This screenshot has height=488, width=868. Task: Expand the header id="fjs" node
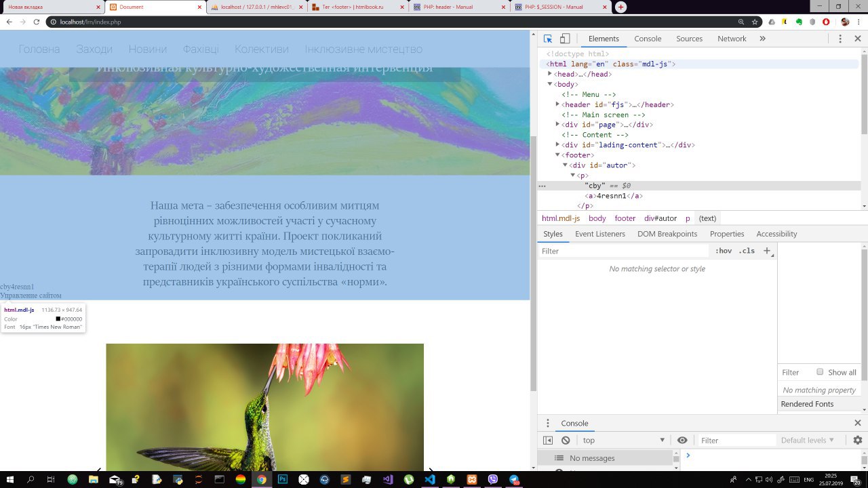point(557,104)
